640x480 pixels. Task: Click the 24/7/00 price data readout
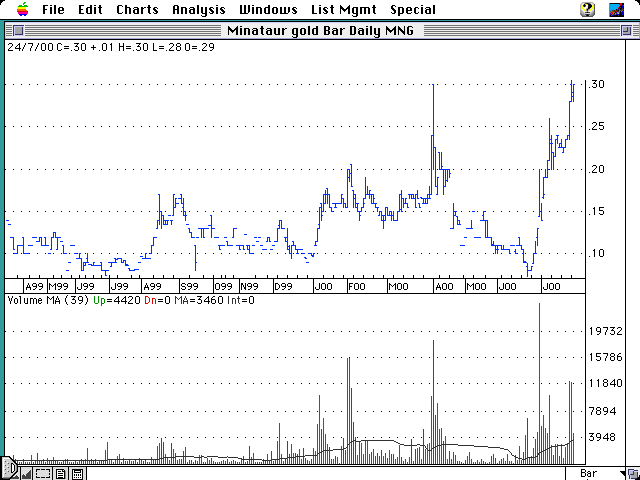click(111, 47)
